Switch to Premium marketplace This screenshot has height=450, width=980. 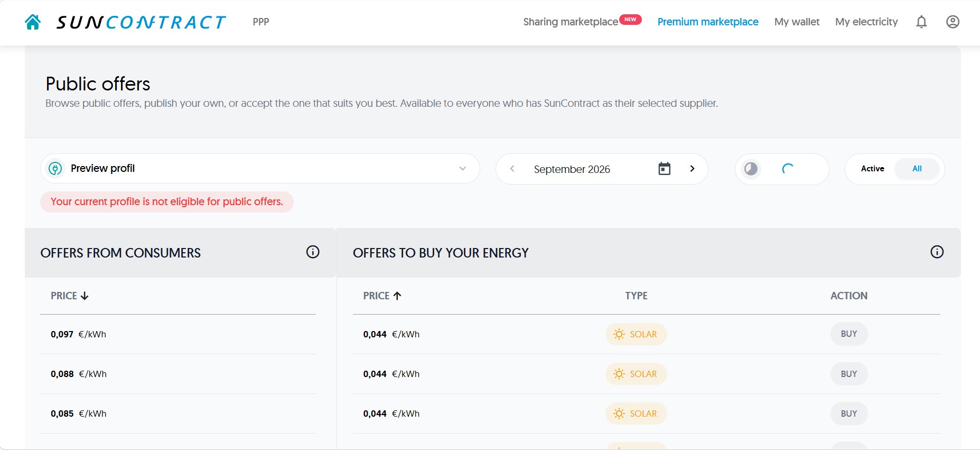708,22
